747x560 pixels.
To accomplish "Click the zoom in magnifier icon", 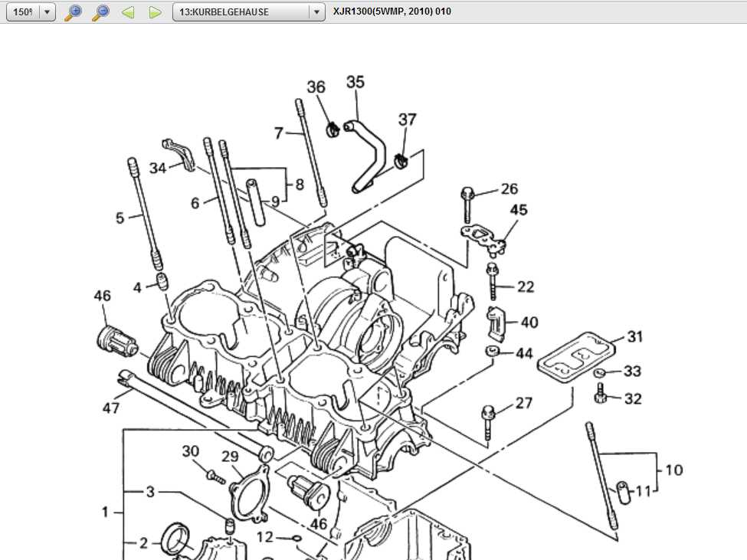I will click(73, 12).
